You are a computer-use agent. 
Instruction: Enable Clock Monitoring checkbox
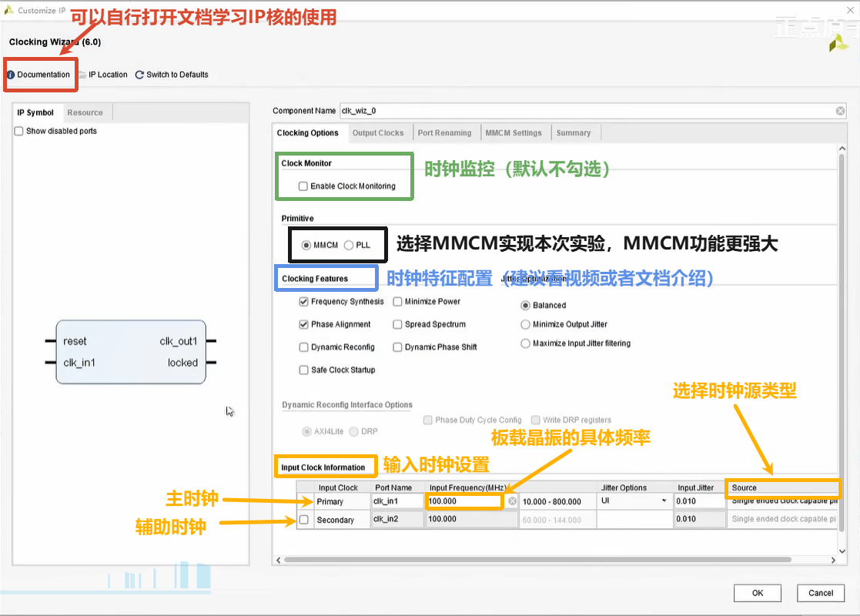pyautogui.click(x=303, y=186)
